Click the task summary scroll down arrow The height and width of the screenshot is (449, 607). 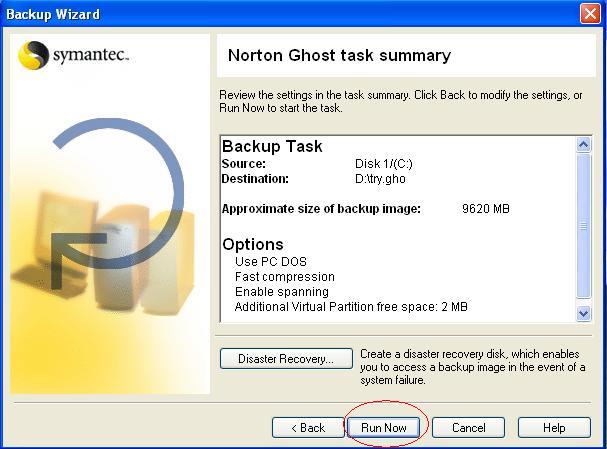pyautogui.click(x=583, y=313)
